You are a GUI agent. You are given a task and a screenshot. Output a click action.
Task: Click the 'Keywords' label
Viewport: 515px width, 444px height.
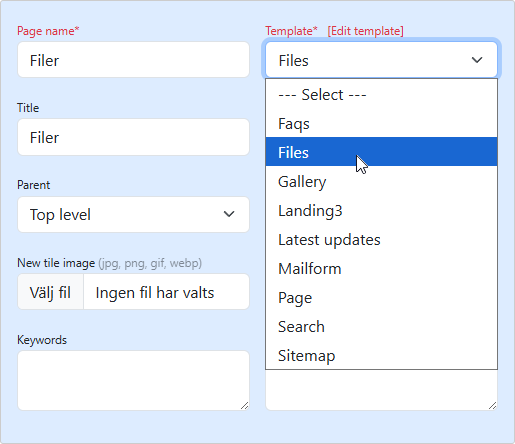click(42, 340)
